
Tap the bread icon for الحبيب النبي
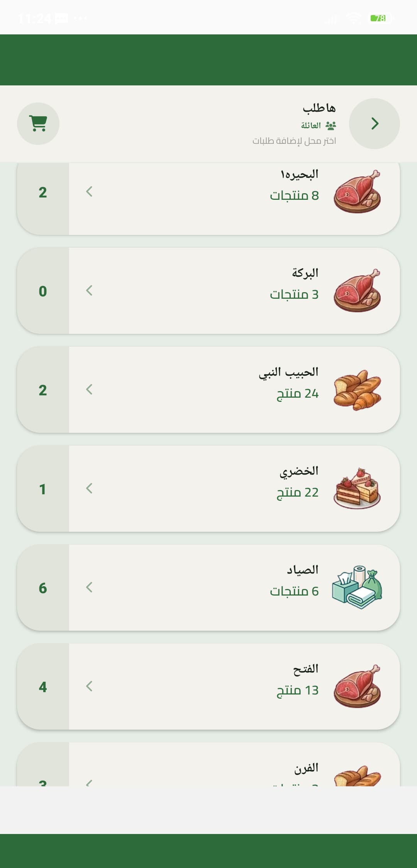click(357, 390)
